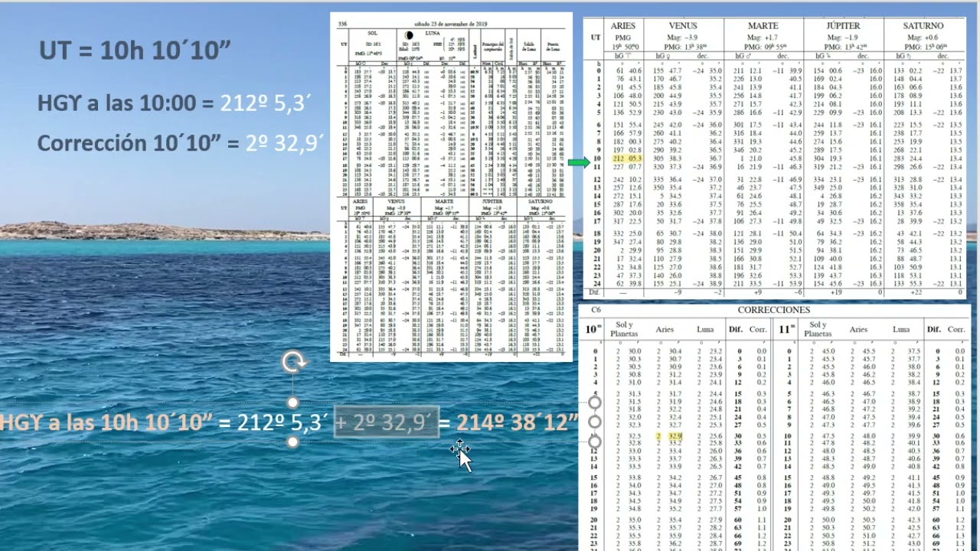Click the 'CORRECCIONES' heading in the corrections table

(773, 310)
